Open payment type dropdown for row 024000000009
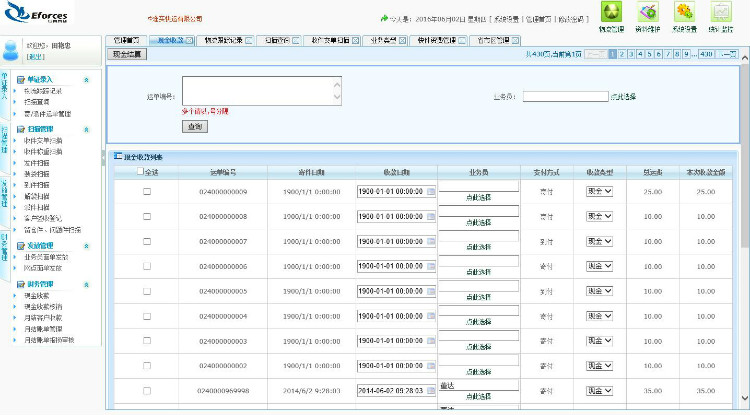Image resolution: width=750 pixels, height=415 pixels. coord(599,191)
